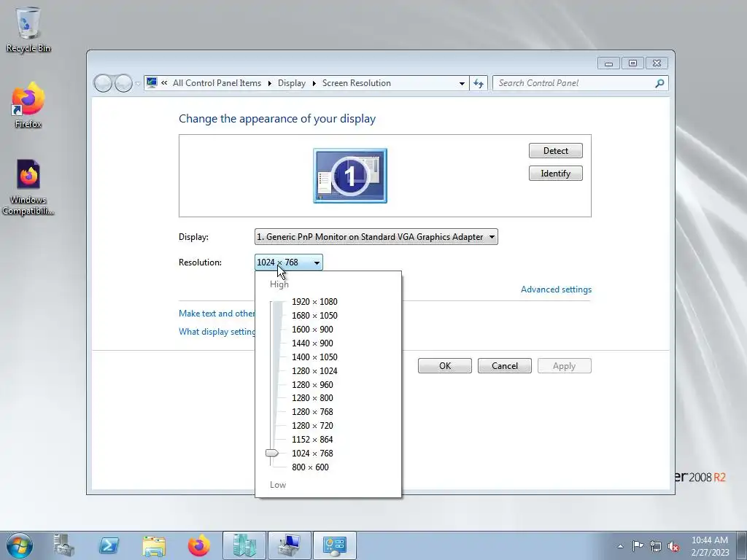Switch to the city-buildings taskbar window
This screenshot has height=560, width=747.
(x=244, y=545)
